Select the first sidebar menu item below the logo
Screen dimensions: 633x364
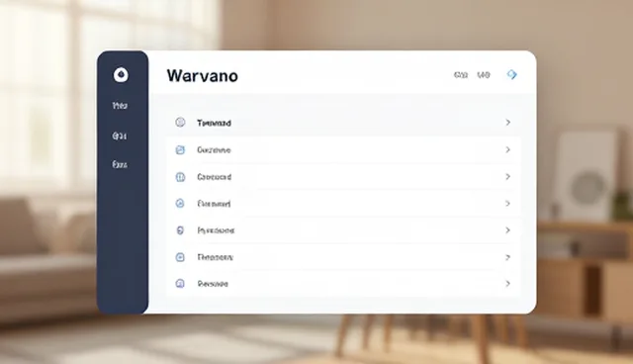[120, 106]
